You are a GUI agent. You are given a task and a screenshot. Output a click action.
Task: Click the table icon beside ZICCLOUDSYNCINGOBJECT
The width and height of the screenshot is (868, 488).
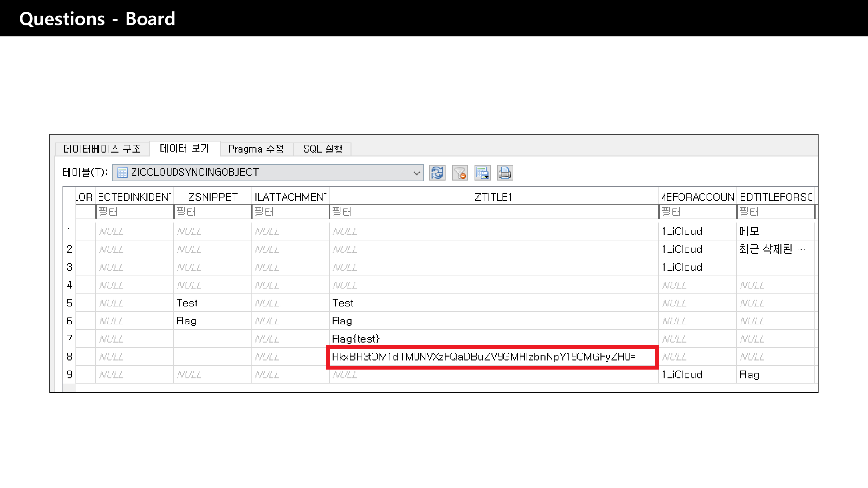[122, 172]
